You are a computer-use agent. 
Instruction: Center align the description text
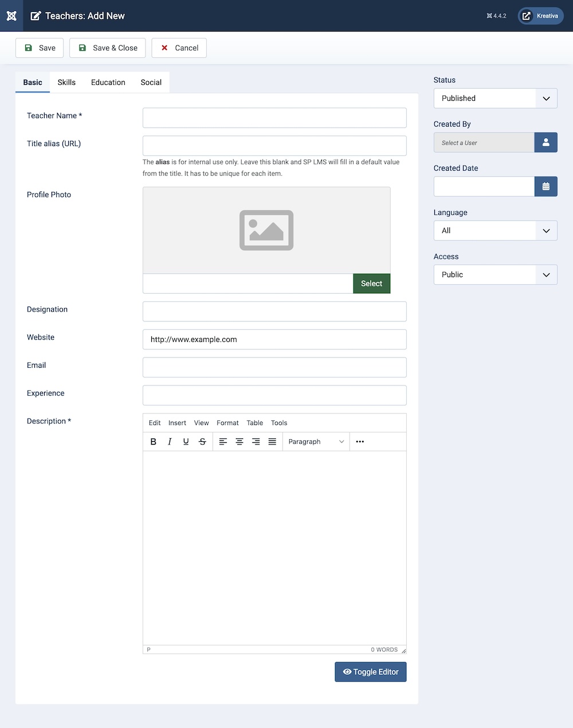(x=240, y=442)
